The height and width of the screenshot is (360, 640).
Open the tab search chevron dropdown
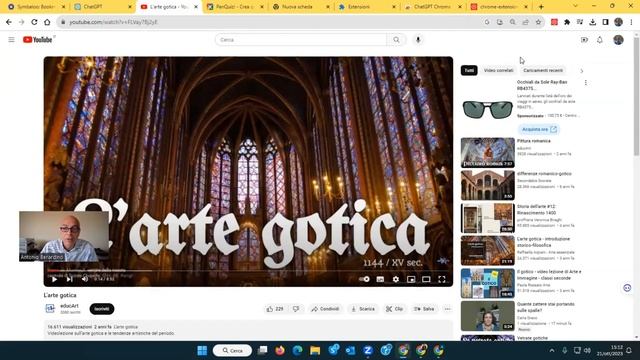point(575,6)
